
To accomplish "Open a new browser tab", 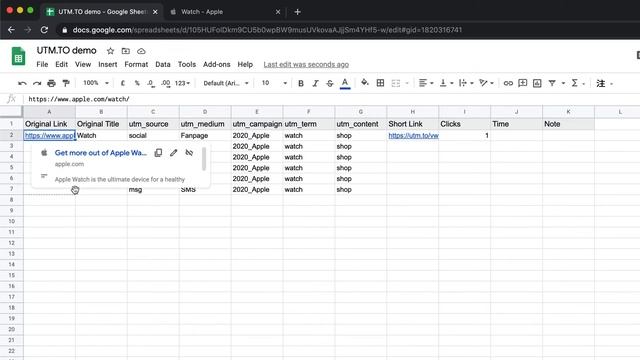I will tap(298, 12).
